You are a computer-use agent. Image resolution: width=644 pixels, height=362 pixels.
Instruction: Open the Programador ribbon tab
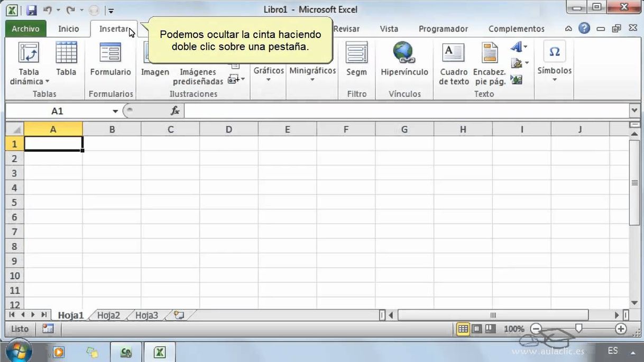(x=443, y=29)
